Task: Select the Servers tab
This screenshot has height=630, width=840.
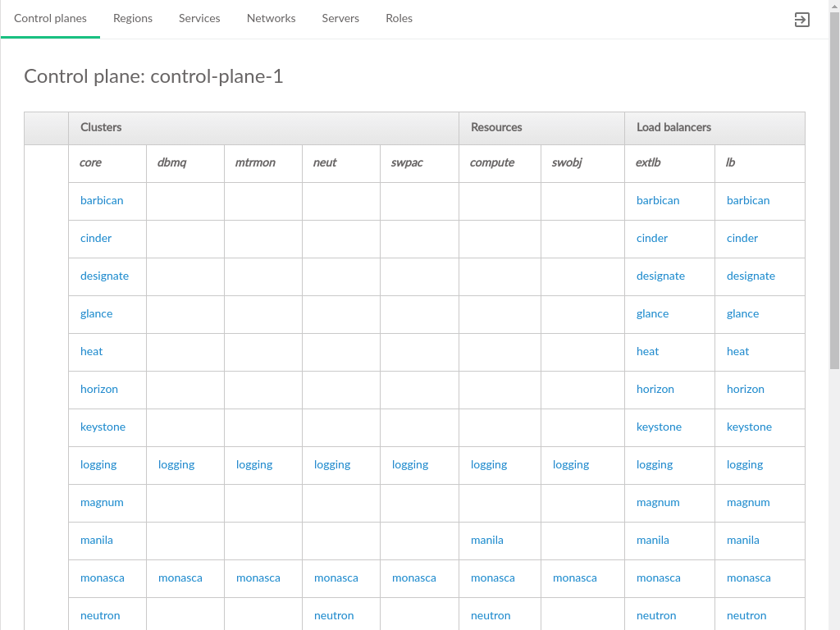Action: click(x=340, y=18)
